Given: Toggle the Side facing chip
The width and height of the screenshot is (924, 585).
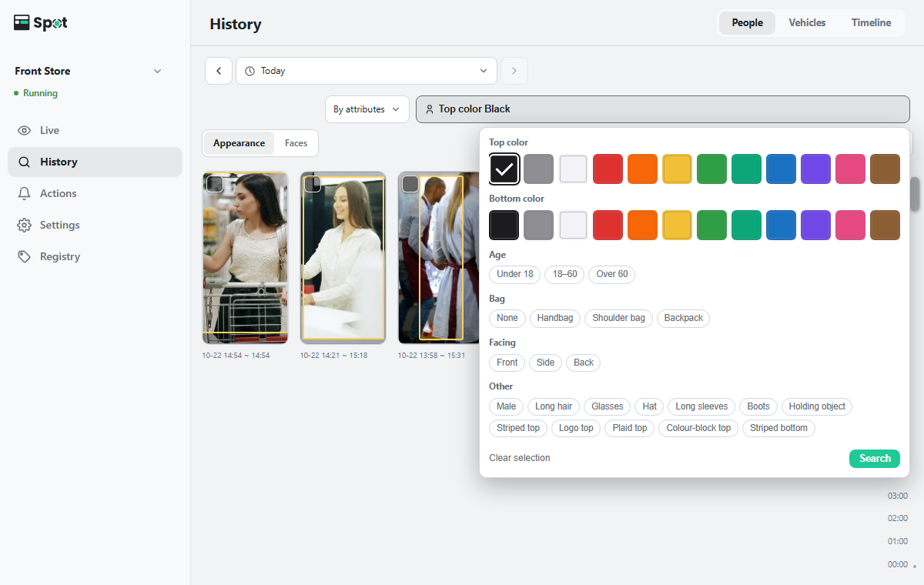Looking at the screenshot, I should coord(546,363).
